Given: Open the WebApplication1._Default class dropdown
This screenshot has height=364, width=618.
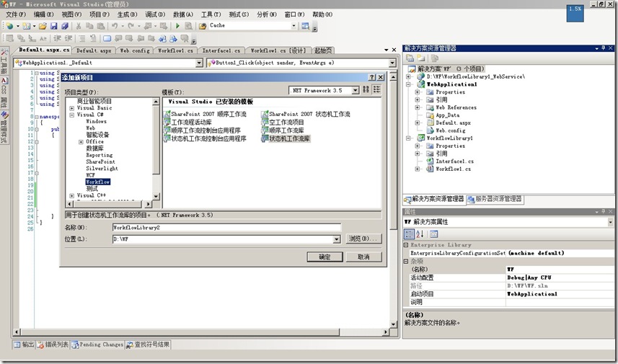Looking at the screenshot, I should tap(199, 63).
